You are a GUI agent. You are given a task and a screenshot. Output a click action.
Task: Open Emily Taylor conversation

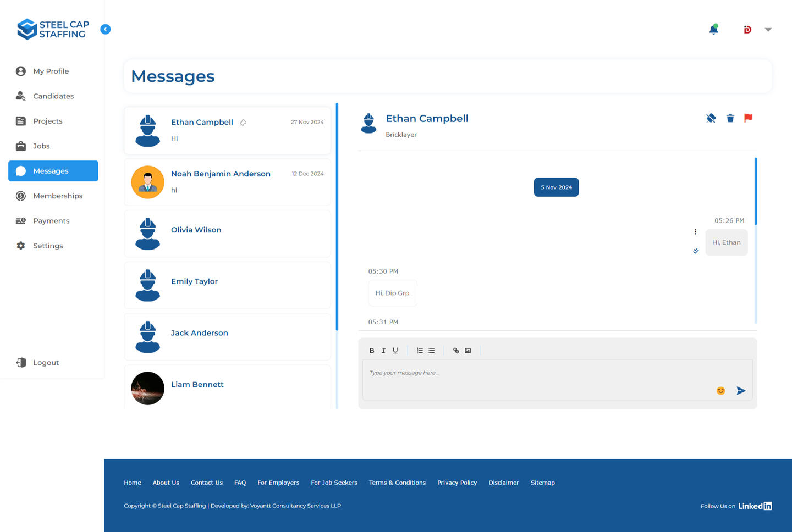[x=227, y=285]
